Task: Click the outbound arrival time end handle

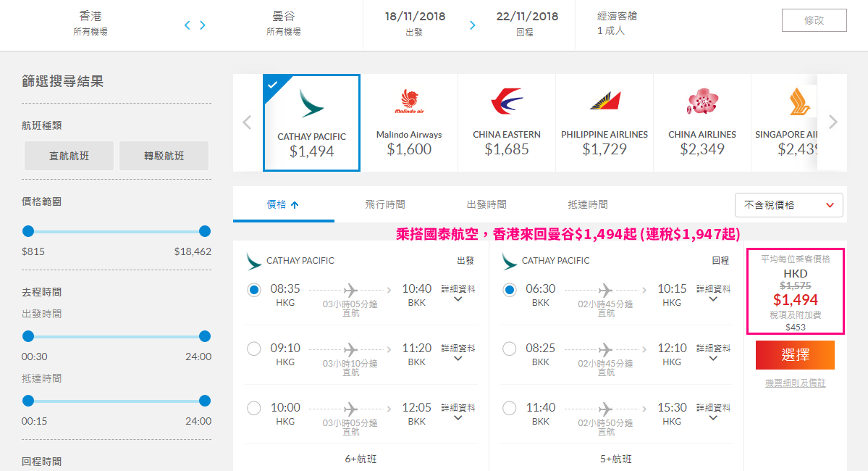Action: (205, 401)
